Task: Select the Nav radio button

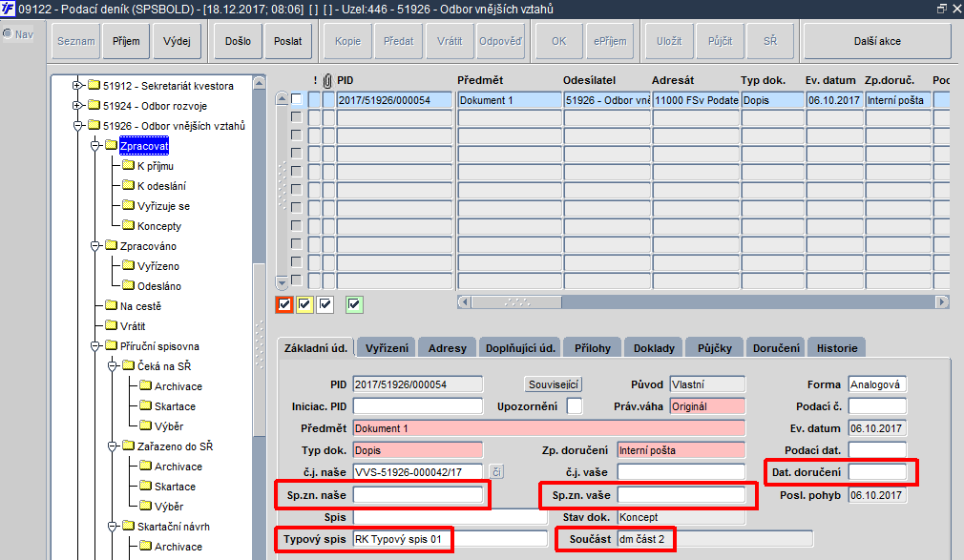Action: pyautogui.click(x=8, y=33)
